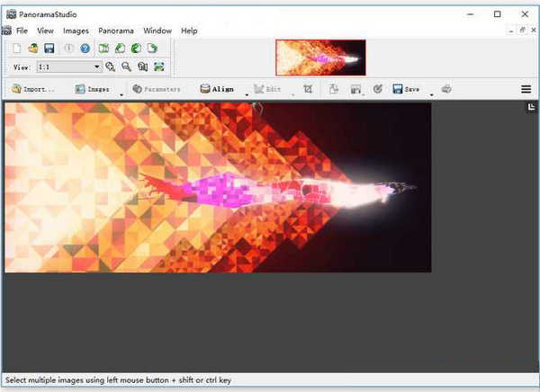
Task: Open the Panorama menu
Action: point(116,31)
